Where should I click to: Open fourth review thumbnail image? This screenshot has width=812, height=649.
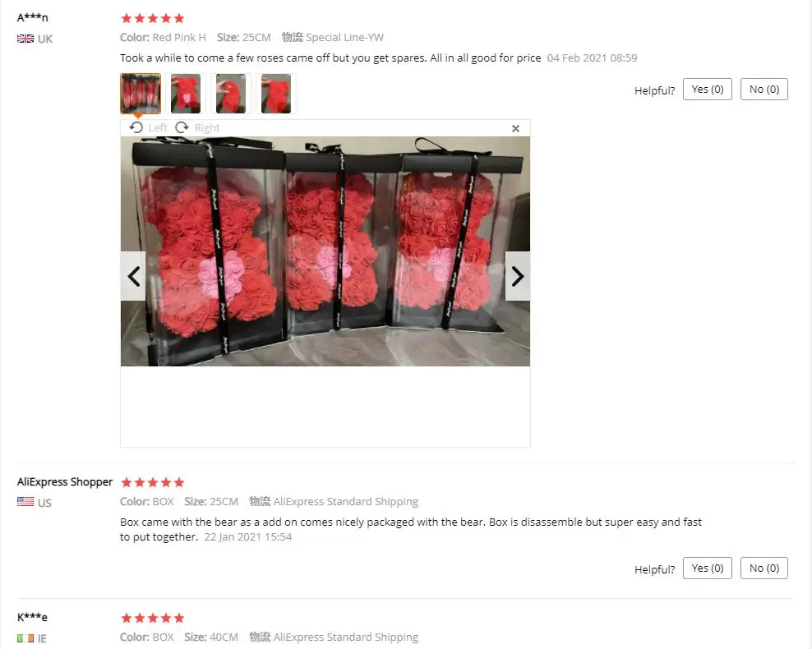[276, 94]
